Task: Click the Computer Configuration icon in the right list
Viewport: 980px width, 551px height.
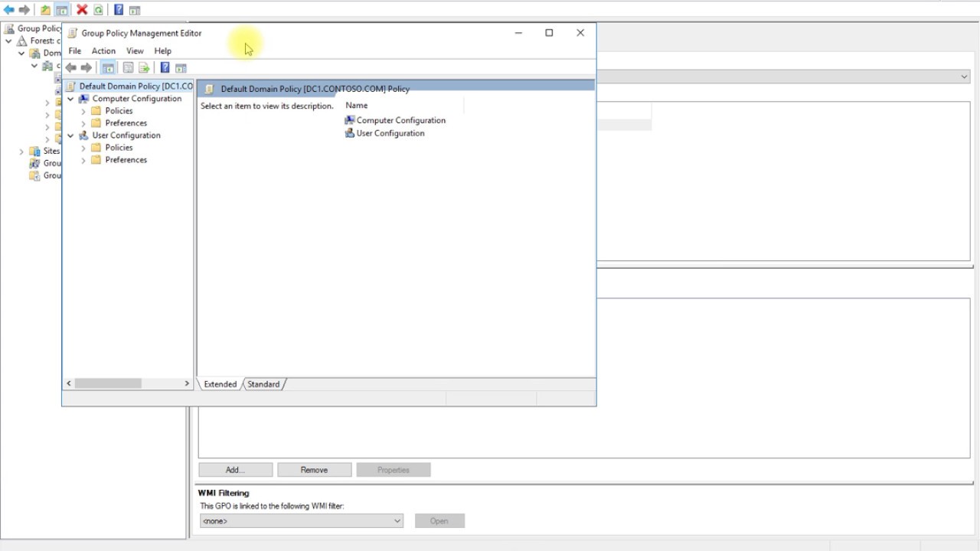Action: tap(350, 120)
